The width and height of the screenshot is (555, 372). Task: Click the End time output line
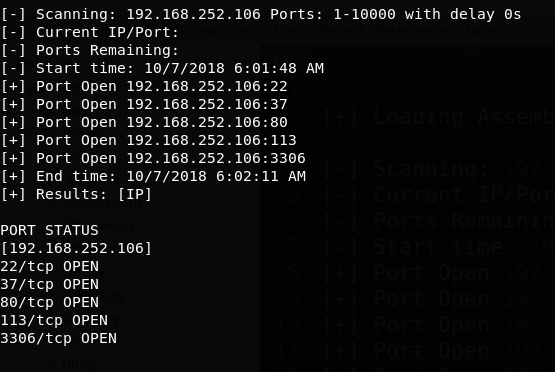tap(153, 176)
